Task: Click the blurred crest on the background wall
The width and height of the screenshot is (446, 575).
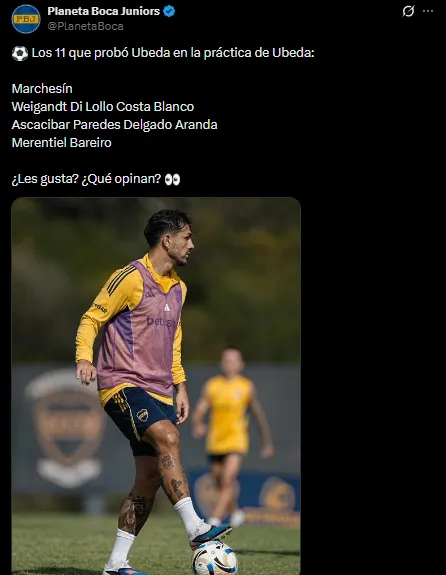Action: [66, 429]
